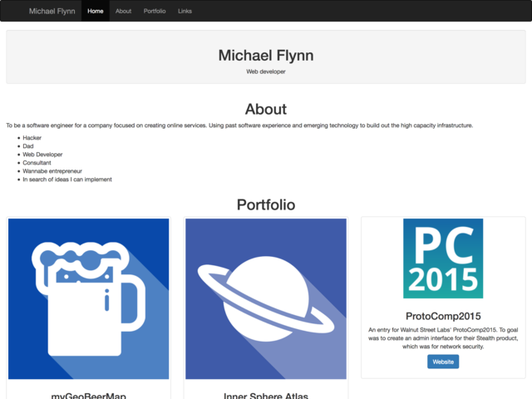Click the About section heading
Screen dimensions: 532x399
(266, 109)
